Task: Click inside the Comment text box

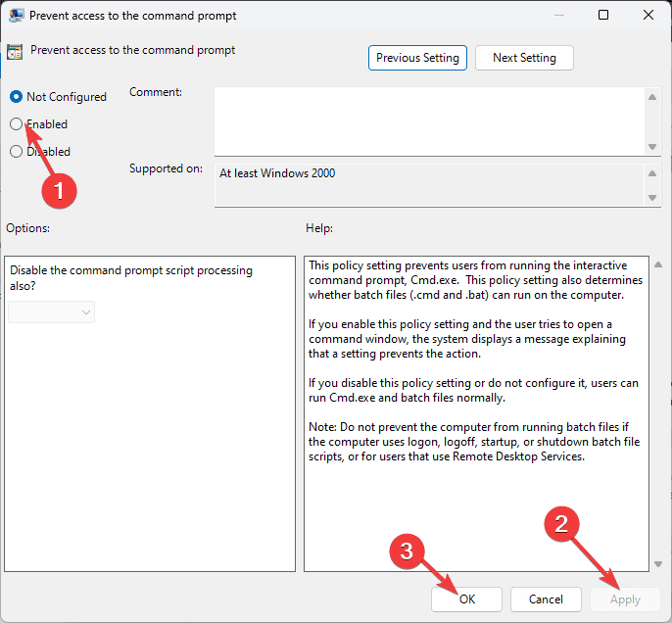Action: point(429,121)
